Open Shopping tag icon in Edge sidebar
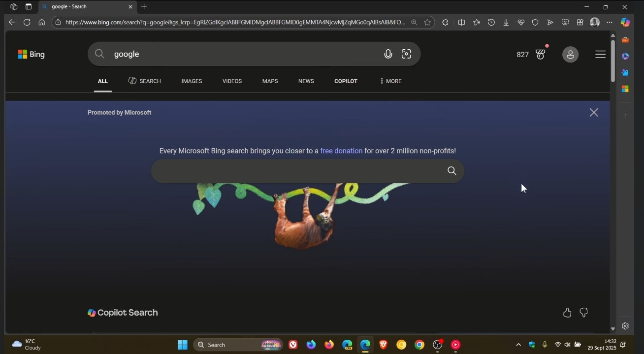The image size is (644, 354). click(625, 72)
